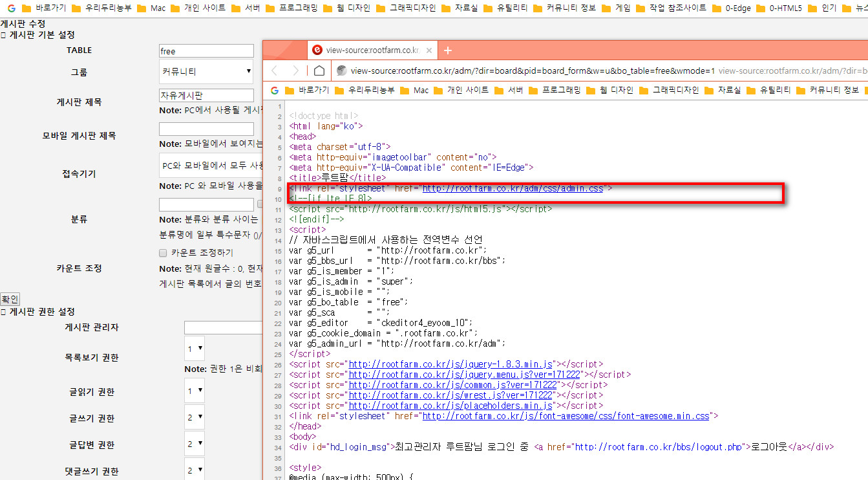868x480 pixels.
Task: Open the 게임 bookmark folder
Action: click(x=615, y=8)
